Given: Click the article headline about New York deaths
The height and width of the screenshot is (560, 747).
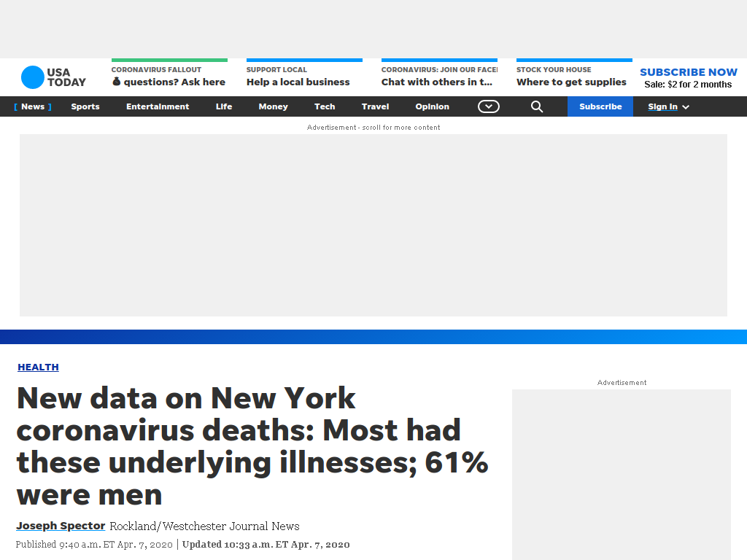Looking at the screenshot, I should tap(252, 446).
